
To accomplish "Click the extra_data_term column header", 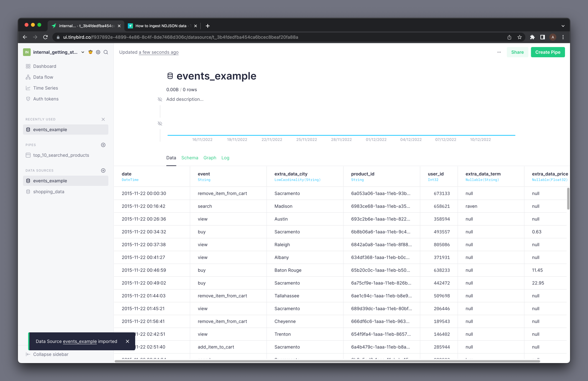I will (x=491, y=176).
